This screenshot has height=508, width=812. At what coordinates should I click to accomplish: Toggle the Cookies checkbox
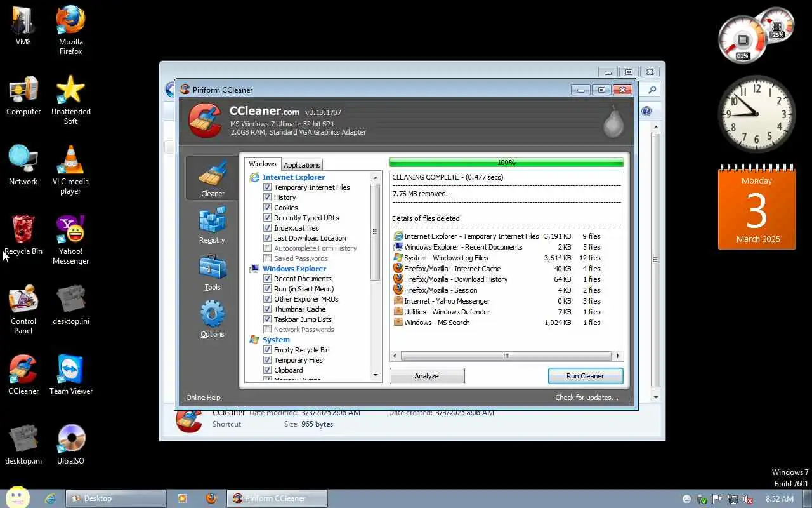(267, 208)
